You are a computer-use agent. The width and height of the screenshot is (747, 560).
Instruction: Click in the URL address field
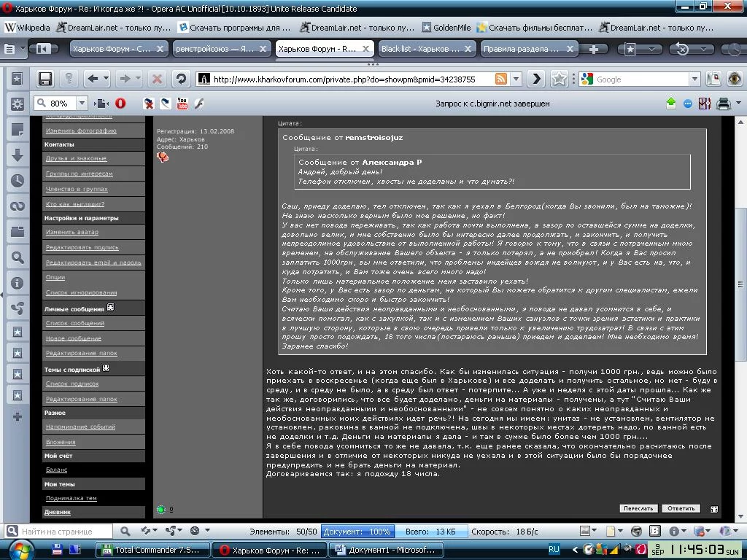pos(352,79)
